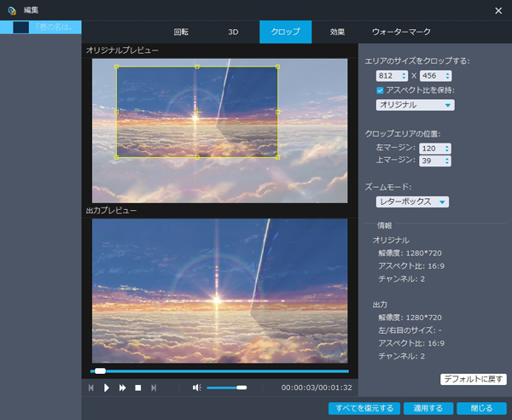The height and width of the screenshot is (420, 512).
Task: Click the volume slider handle
Action: (x=241, y=388)
